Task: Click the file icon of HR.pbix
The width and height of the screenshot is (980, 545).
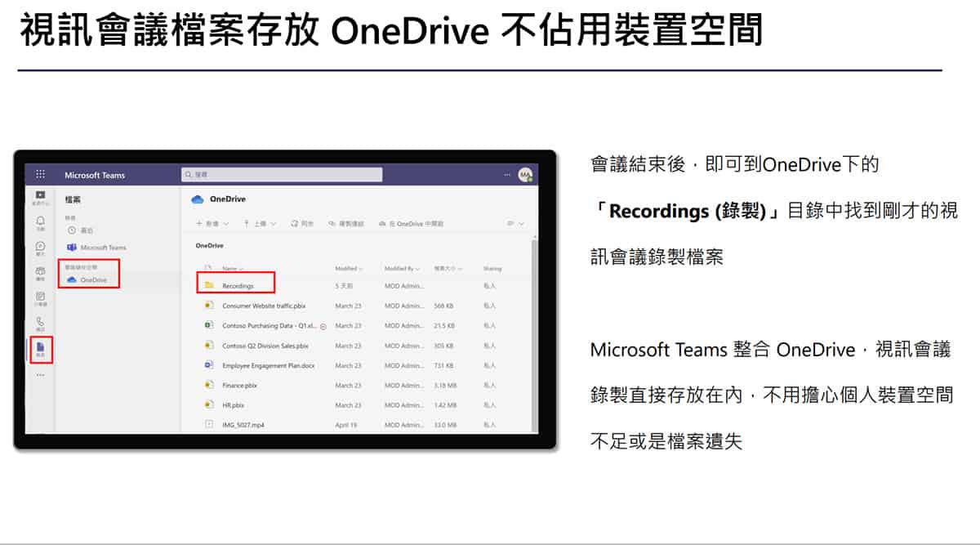Action: point(209,404)
